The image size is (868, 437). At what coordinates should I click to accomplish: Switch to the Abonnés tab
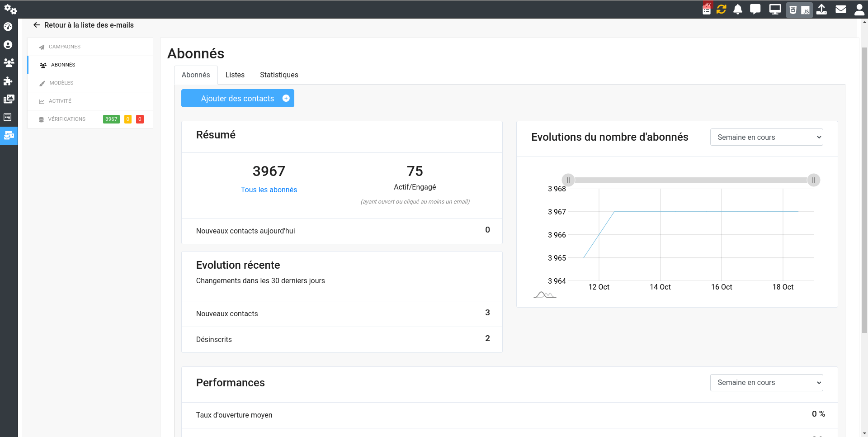pos(196,75)
